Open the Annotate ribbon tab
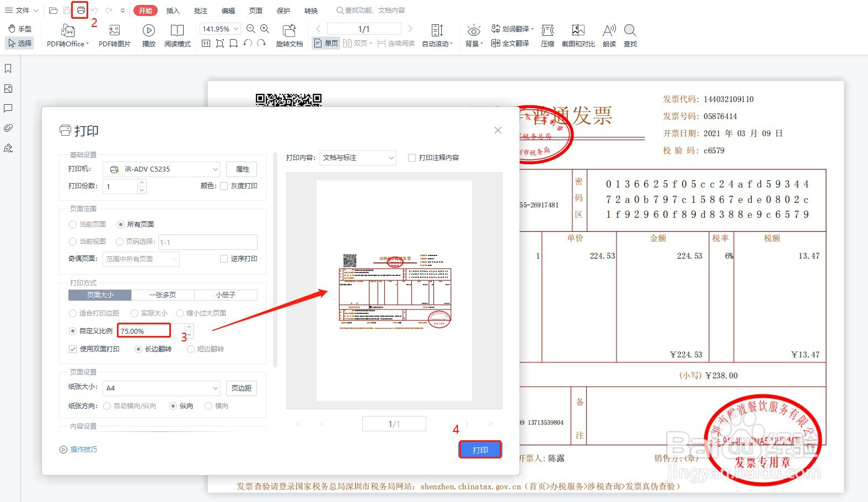The image size is (868, 502). click(x=201, y=10)
